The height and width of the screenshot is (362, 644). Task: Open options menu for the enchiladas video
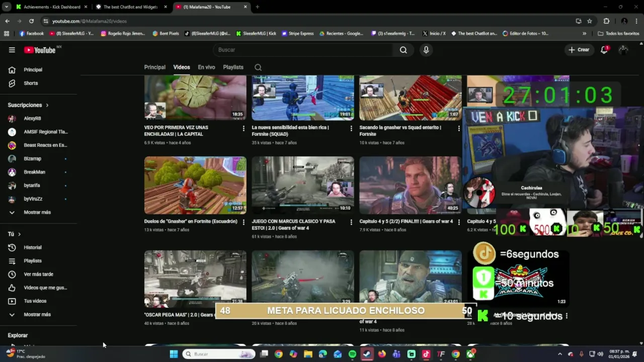click(x=244, y=128)
